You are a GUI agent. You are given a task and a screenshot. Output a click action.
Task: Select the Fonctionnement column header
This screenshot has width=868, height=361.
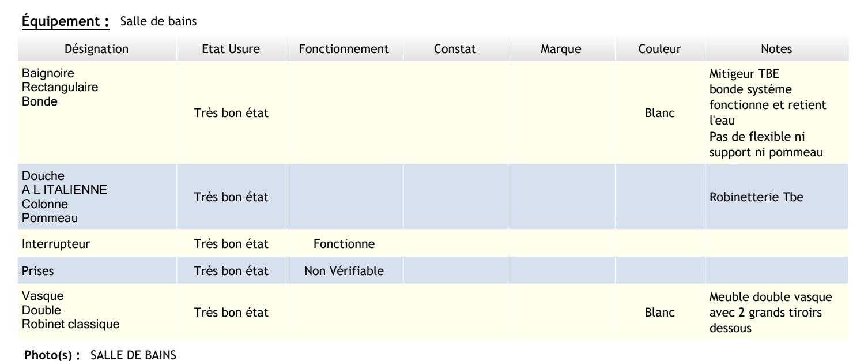point(344,50)
